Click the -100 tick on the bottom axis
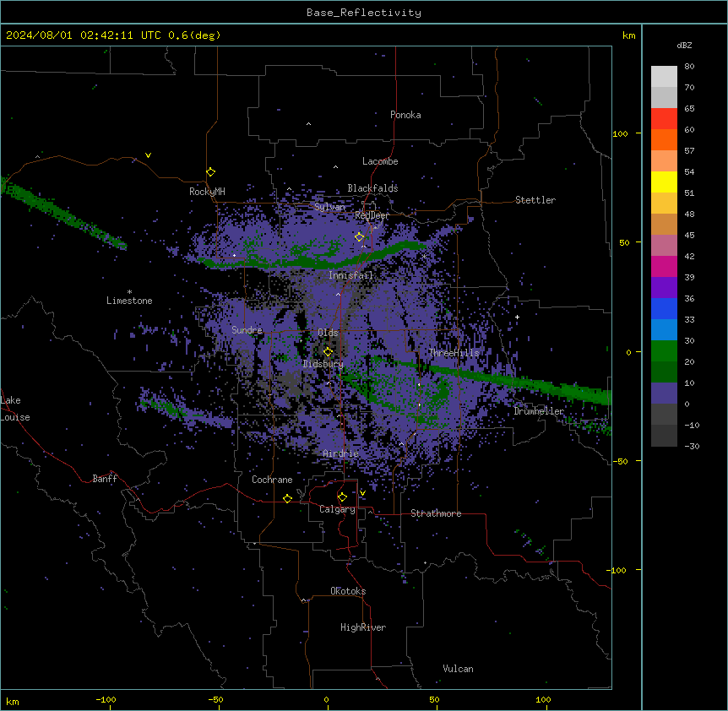 (x=106, y=699)
